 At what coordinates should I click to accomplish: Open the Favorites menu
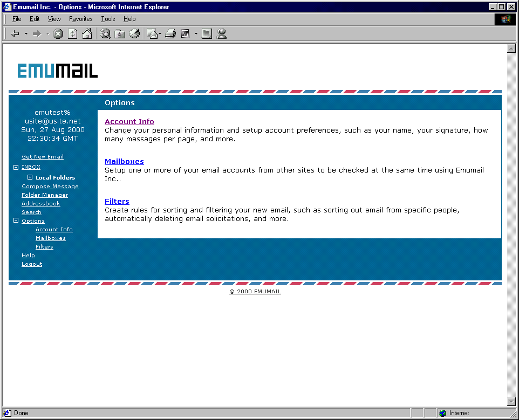tap(80, 19)
